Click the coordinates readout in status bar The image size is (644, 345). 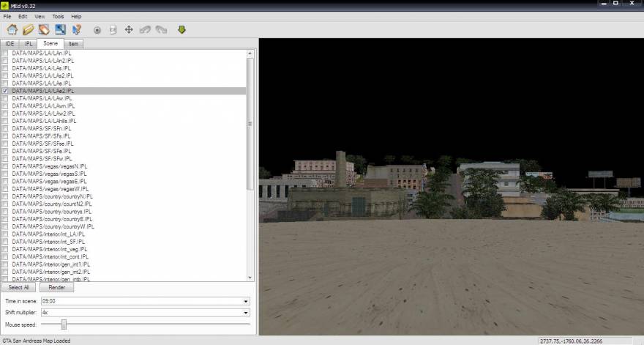(572, 341)
